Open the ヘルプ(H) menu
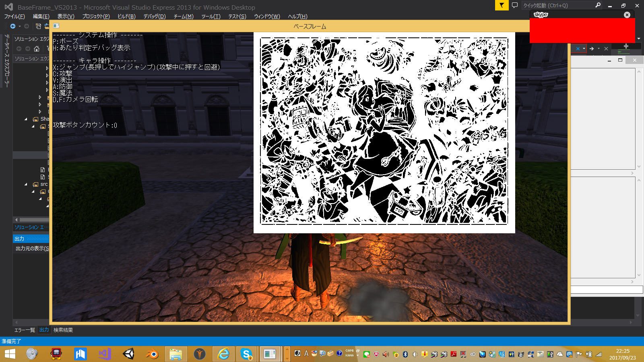644x362 pixels. tap(297, 16)
